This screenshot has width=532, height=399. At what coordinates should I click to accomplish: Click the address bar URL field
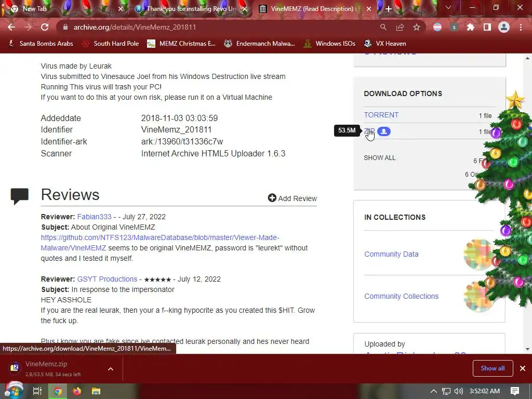tap(217, 27)
